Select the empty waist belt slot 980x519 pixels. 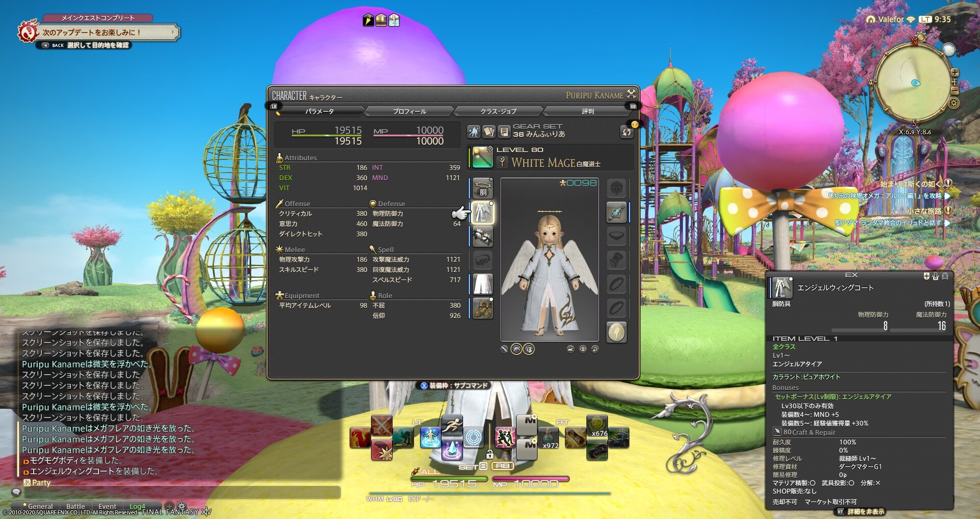482,261
